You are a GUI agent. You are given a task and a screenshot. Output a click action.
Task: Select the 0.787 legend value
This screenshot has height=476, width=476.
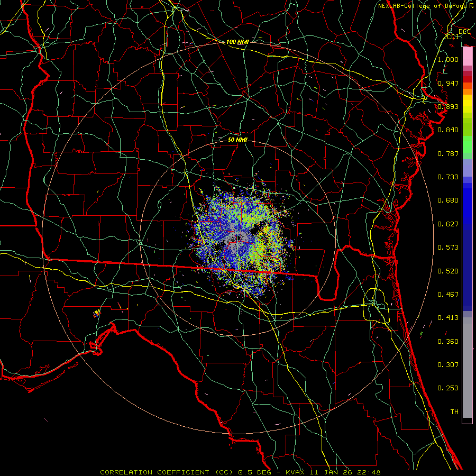pos(448,153)
